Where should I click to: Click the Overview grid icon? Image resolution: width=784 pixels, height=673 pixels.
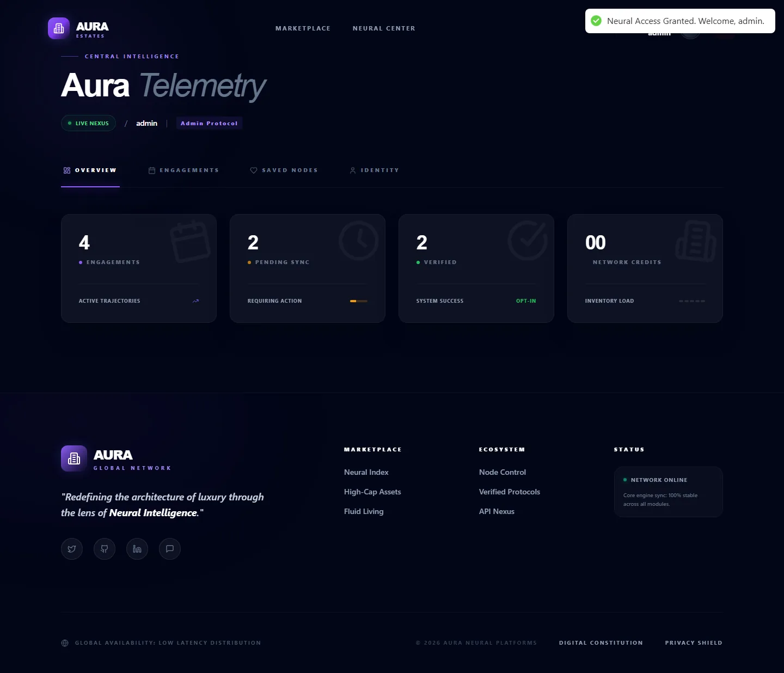pos(67,170)
